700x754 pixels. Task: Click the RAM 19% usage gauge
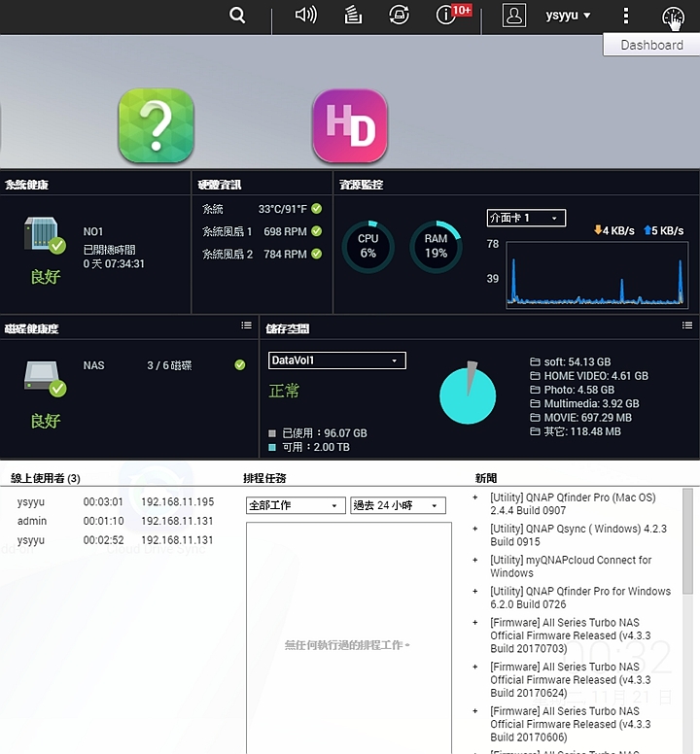[x=436, y=247]
